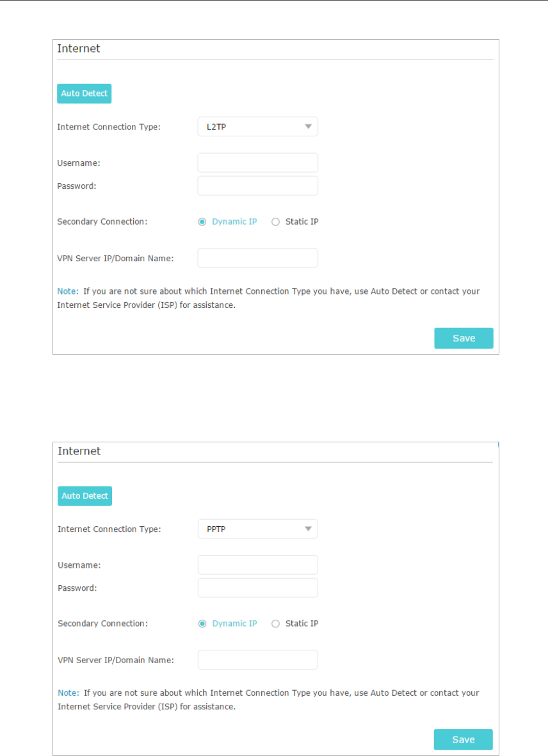Save the PPTP internet settings

(x=463, y=739)
